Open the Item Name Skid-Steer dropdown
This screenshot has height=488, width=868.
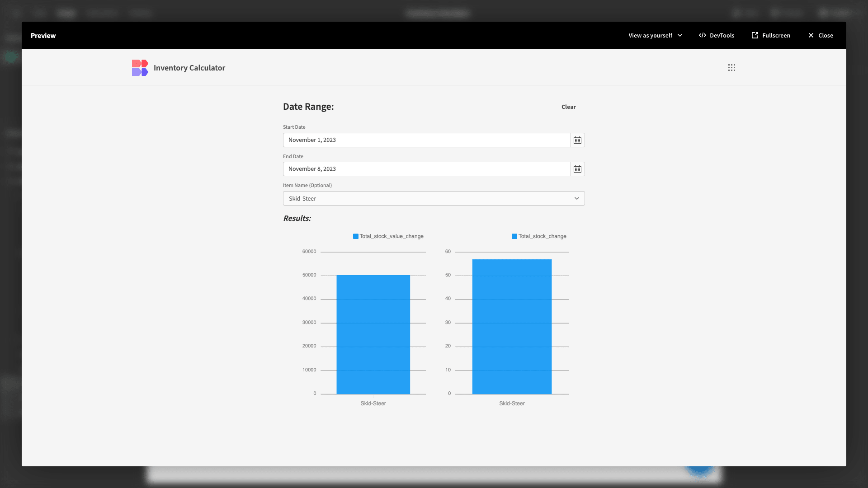pyautogui.click(x=434, y=198)
